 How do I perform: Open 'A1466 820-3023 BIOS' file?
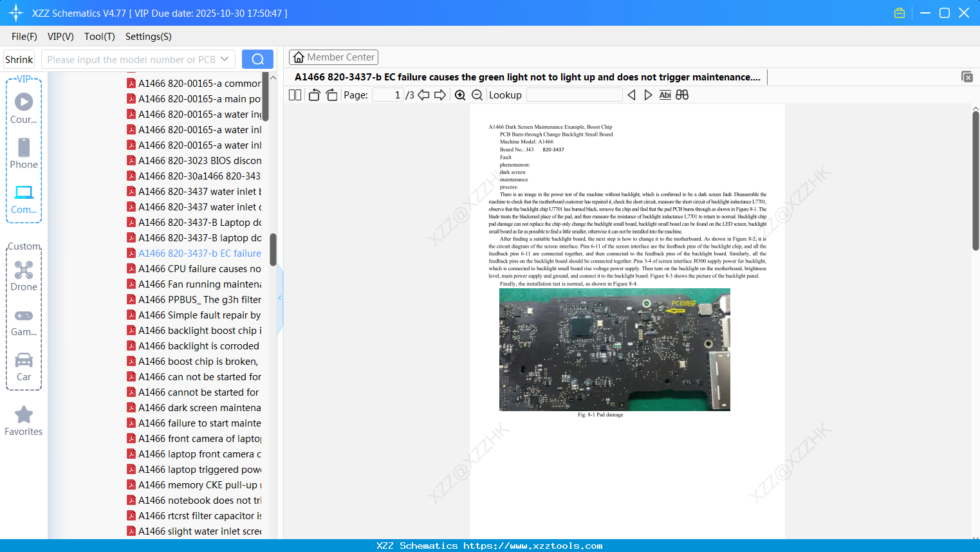point(200,161)
